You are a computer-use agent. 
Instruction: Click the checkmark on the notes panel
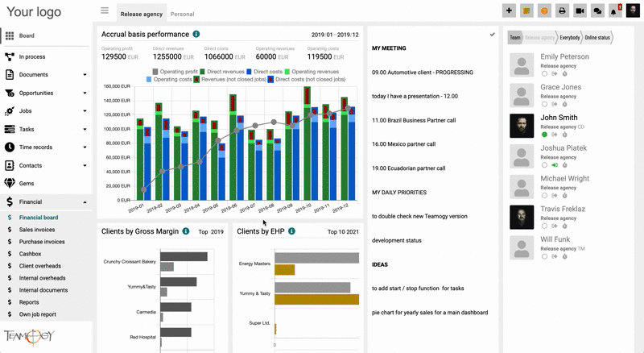click(492, 35)
